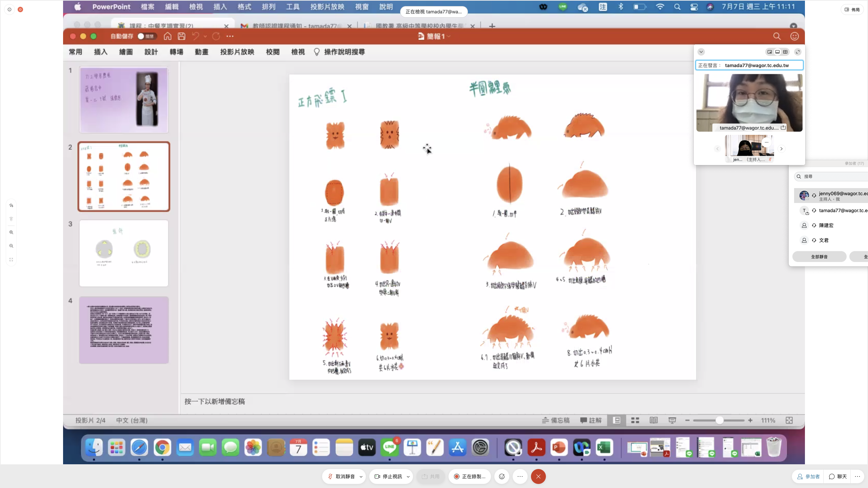Click the home icon in title bar
The height and width of the screenshot is (488, 868).
167,36
